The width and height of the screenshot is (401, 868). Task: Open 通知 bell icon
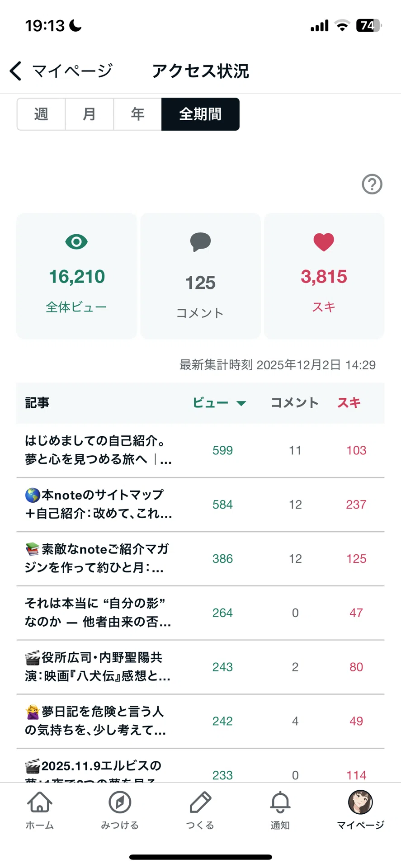(x=280, y=802)
